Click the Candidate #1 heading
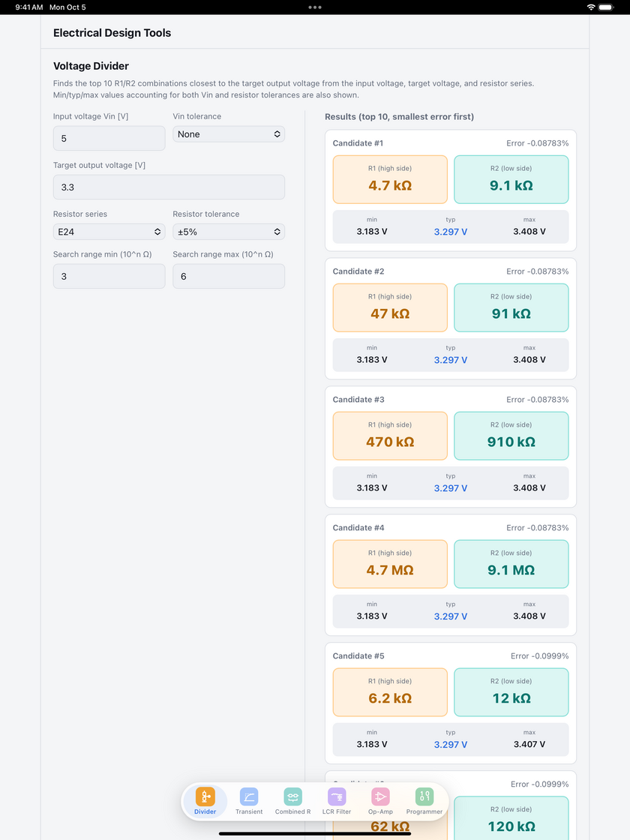This screenshot has height=840, width=630. click(358, 143)
